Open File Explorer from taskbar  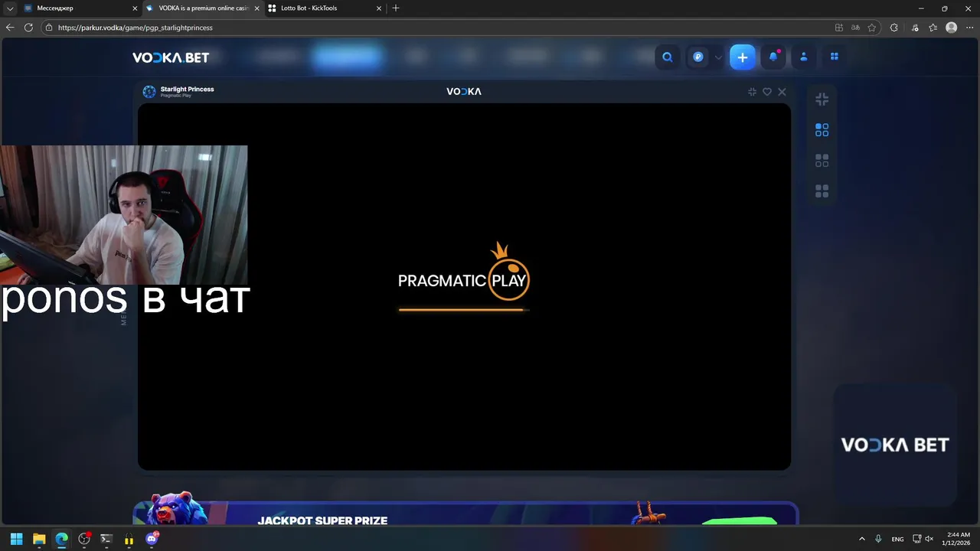tap(39, 539)
